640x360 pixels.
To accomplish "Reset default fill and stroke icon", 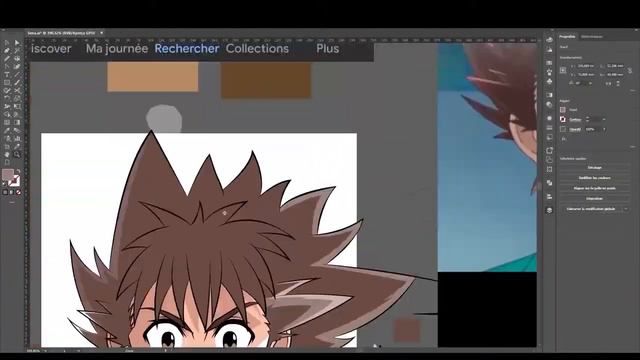I will point(4,184).
